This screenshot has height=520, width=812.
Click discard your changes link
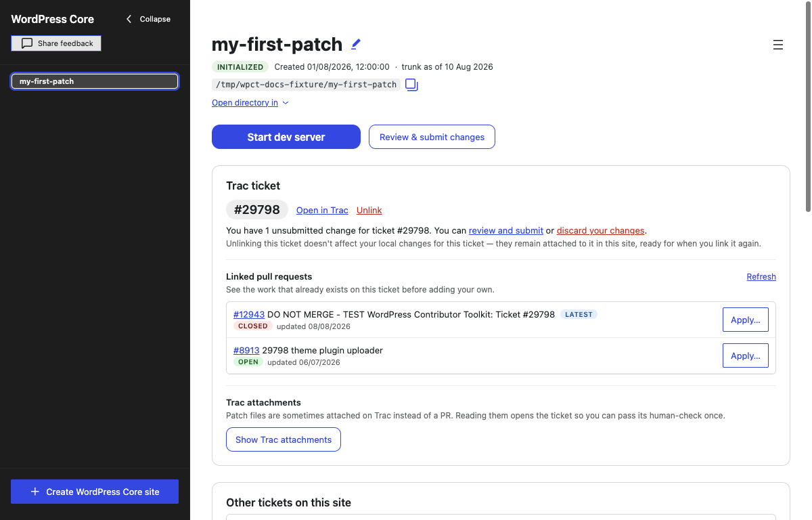tap(601, 231)
